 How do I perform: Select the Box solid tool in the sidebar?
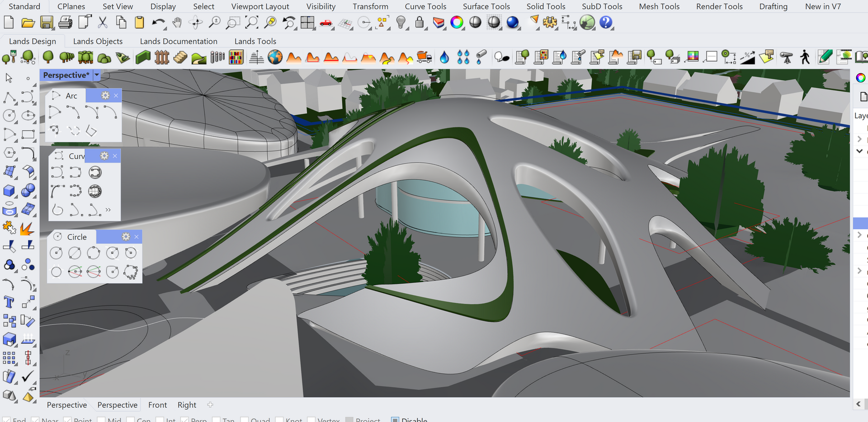(9, 191)
